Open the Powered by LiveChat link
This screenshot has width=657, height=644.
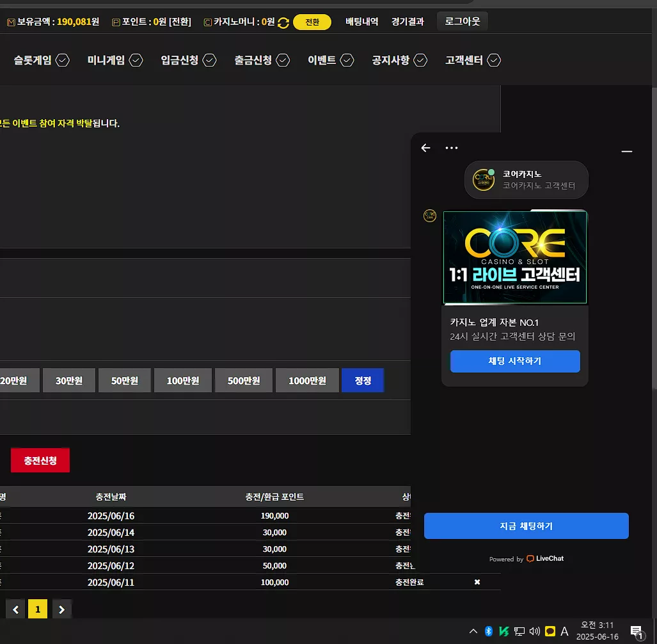coord(526,558)
